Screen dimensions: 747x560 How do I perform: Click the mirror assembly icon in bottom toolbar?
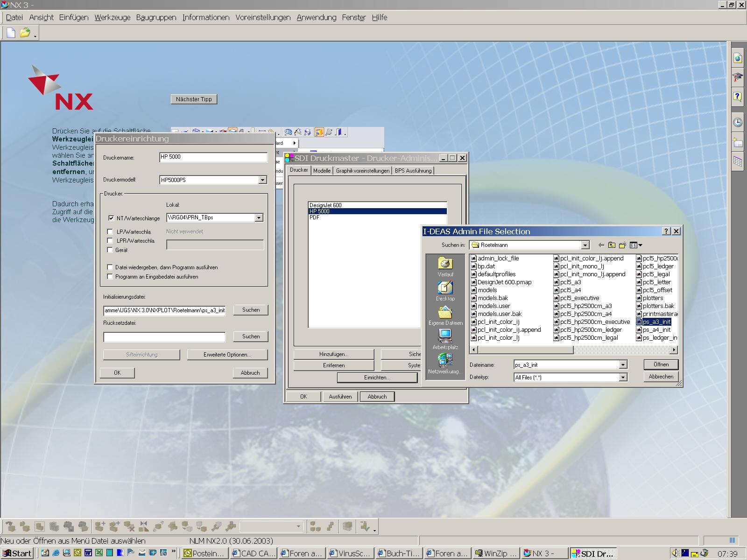[143, 527]
